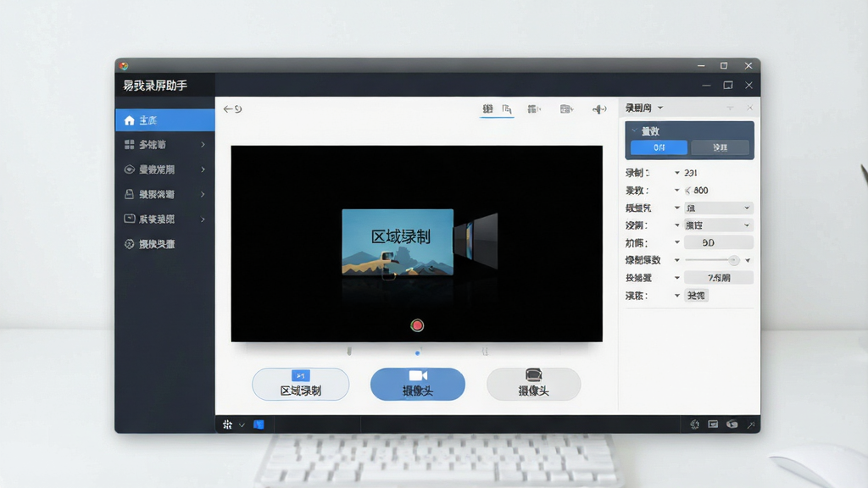The height and width of the screenshot is (488, 868).
Task: Click the screen icon in the left sidebar
Action: 130,219
